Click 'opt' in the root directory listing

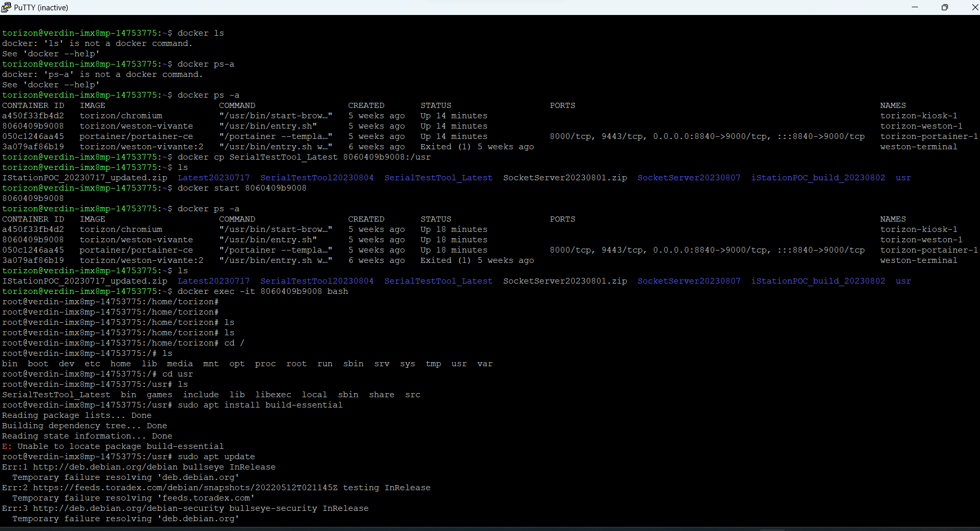pos(237,364)
